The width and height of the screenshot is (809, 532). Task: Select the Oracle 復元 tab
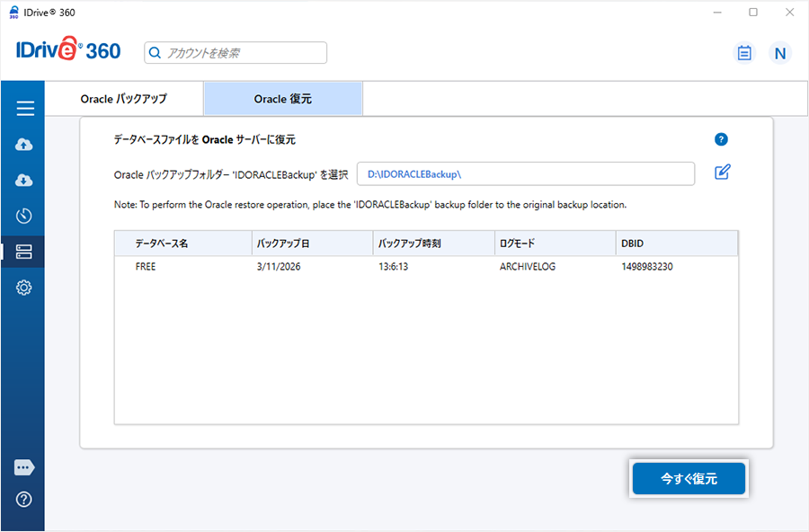(283, 99)
